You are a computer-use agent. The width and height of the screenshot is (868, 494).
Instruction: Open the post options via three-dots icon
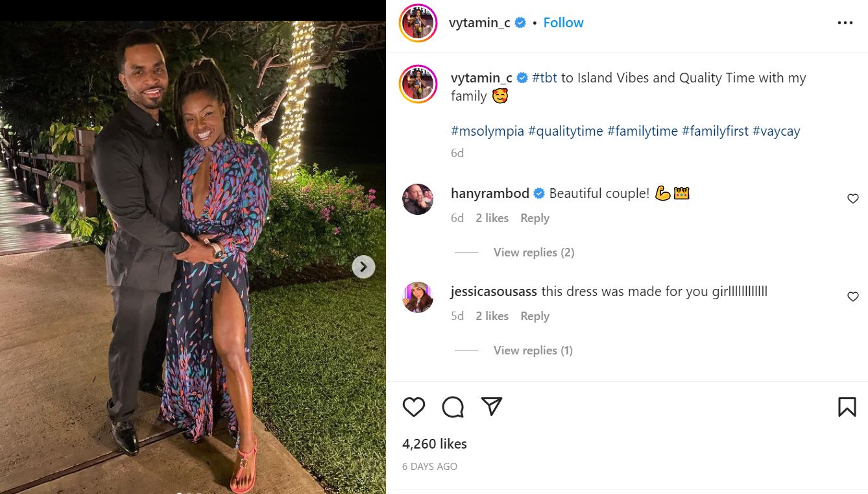[x=845, y=21]
